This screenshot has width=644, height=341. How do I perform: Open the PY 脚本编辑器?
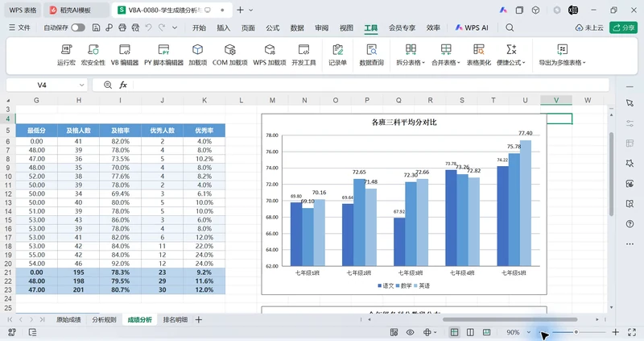[163, 55]
